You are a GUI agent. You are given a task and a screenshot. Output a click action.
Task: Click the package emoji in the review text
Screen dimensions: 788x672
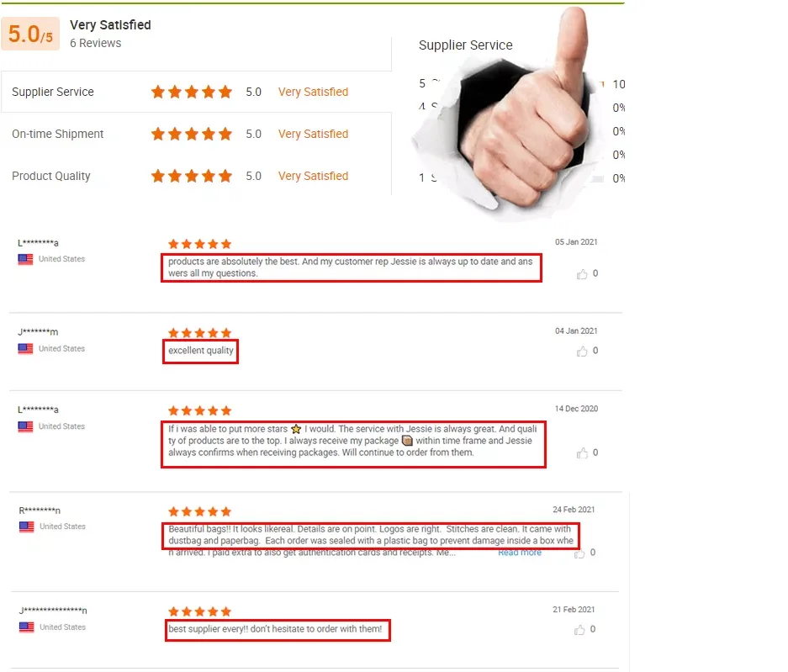407,441
